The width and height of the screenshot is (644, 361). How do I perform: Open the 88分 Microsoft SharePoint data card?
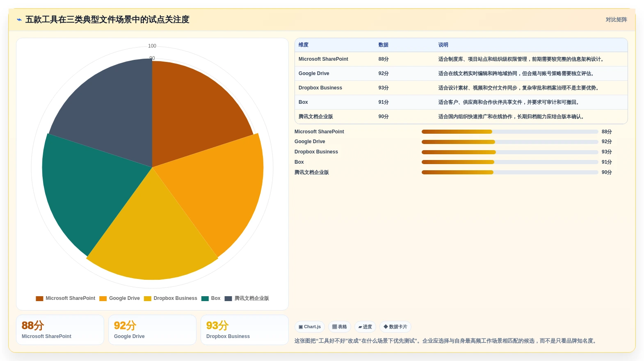[60, 330]
